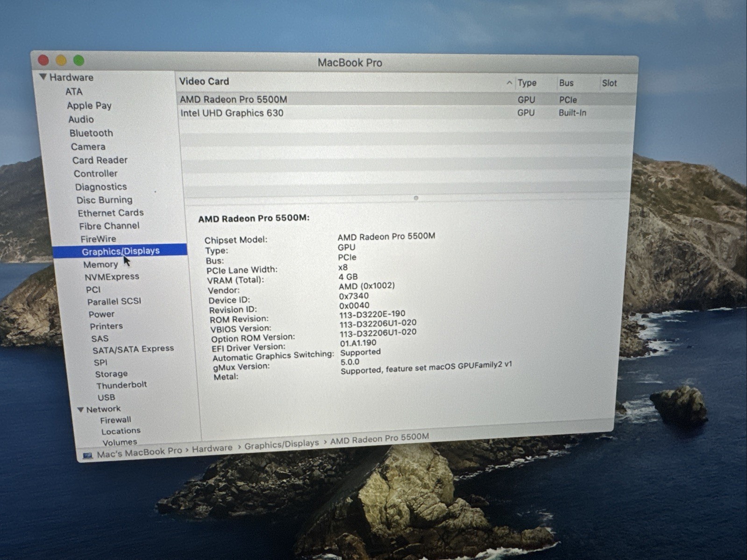Click EFI Driver Version 01.A1.190
747x560 pixels.
point(358,343)
